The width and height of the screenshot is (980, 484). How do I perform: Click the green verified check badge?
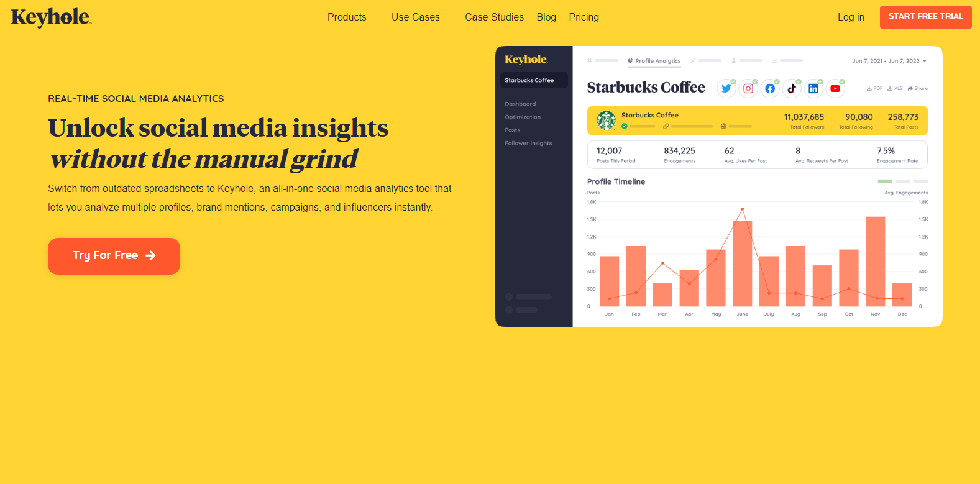click(x=625, y=126)
